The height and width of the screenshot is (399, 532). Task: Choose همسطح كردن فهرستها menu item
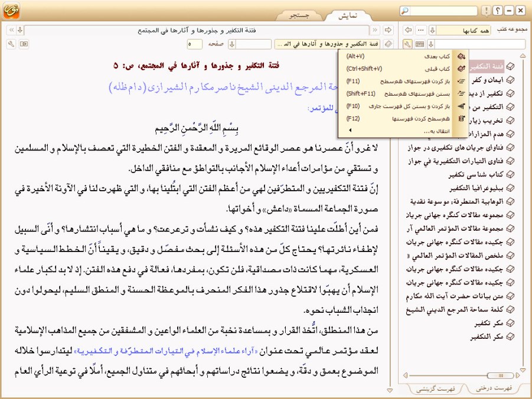(404, 119)
